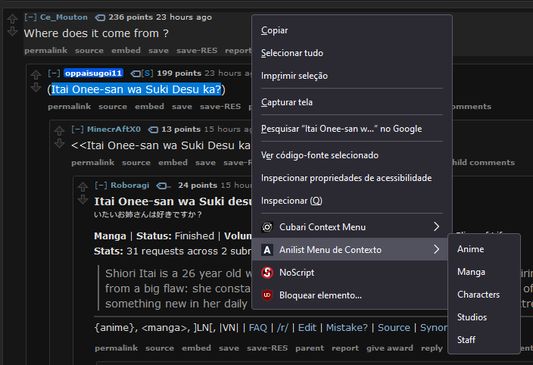The height and width of the screenshot is (365, 533).
Task: Open the FAQ link in Roboragi's comment
Action: point(258,328)
